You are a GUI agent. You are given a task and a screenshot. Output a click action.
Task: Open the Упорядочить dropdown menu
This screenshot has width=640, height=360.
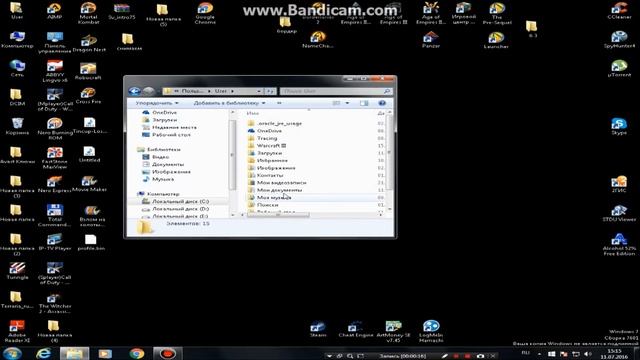[x=157, y=103]
